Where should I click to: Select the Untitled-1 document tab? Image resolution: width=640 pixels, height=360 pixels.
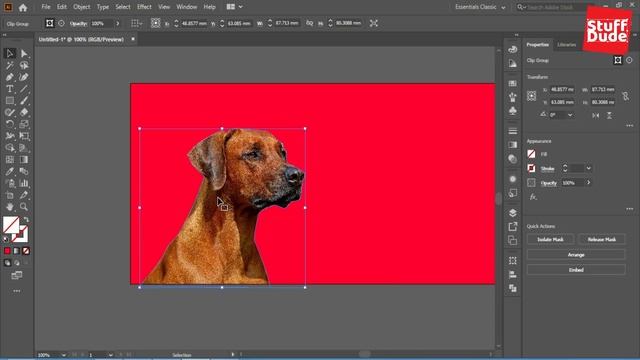click(81, 40)
